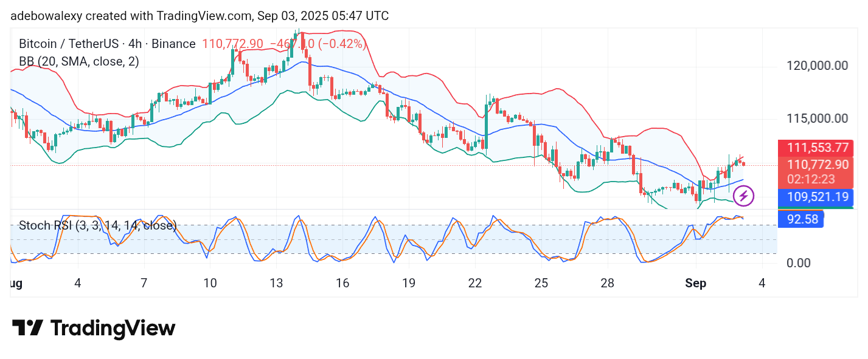Click the purple lightning bolt event icon
Image resolution: width=868 pixels, height=359 pixels.
(743, 196)
